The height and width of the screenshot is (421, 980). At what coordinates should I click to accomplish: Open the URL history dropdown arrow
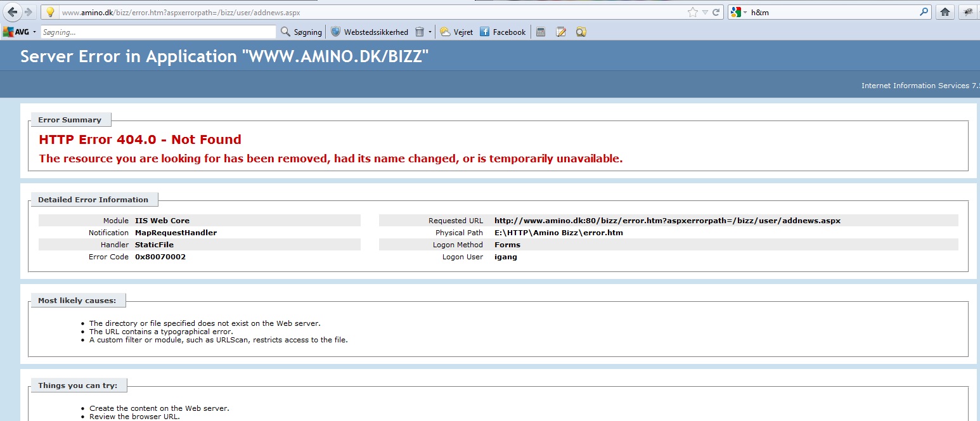click(705, 12)
